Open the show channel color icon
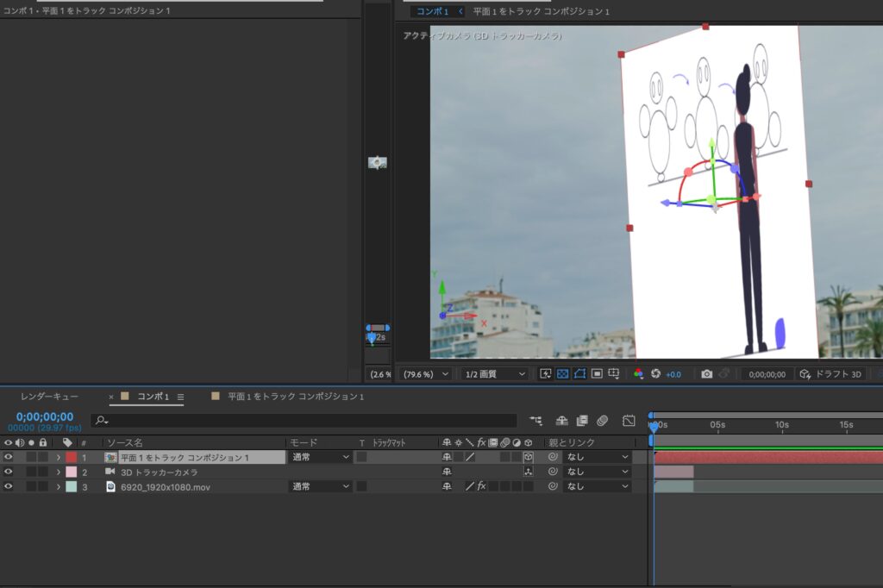This screenshot has height=588, width=883. [638, 374]
